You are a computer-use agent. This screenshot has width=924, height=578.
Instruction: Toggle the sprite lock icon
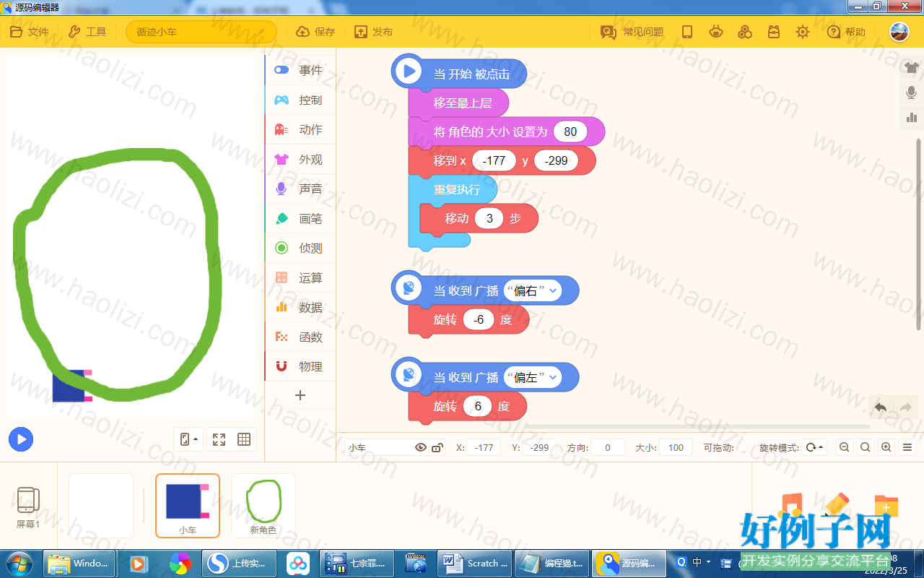[437, 448]
